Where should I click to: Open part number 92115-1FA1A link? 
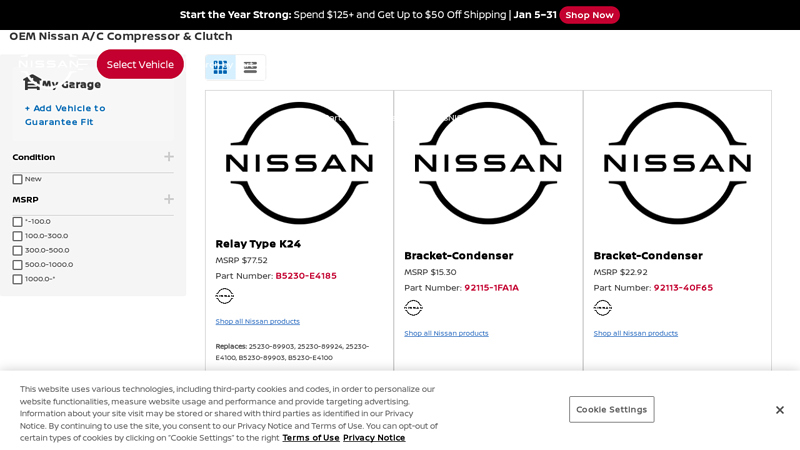point(491,288)
